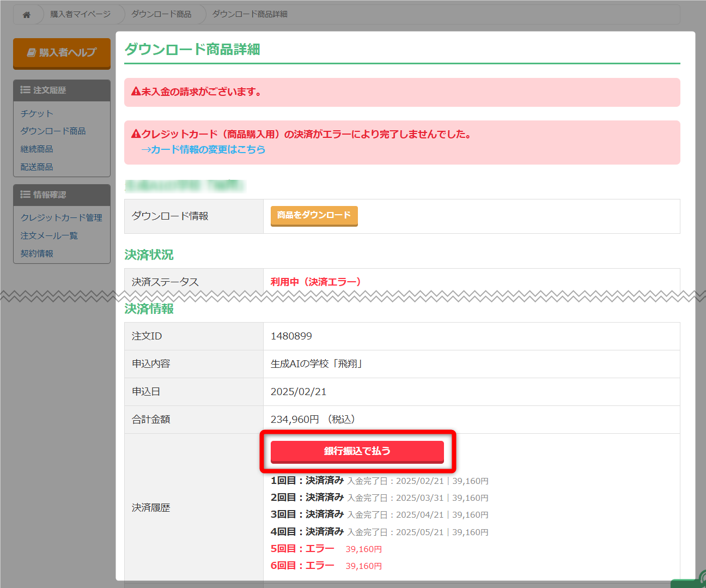Open 契約情報 from sidebar
Screen dimensions: 706x588
point(36,253)
